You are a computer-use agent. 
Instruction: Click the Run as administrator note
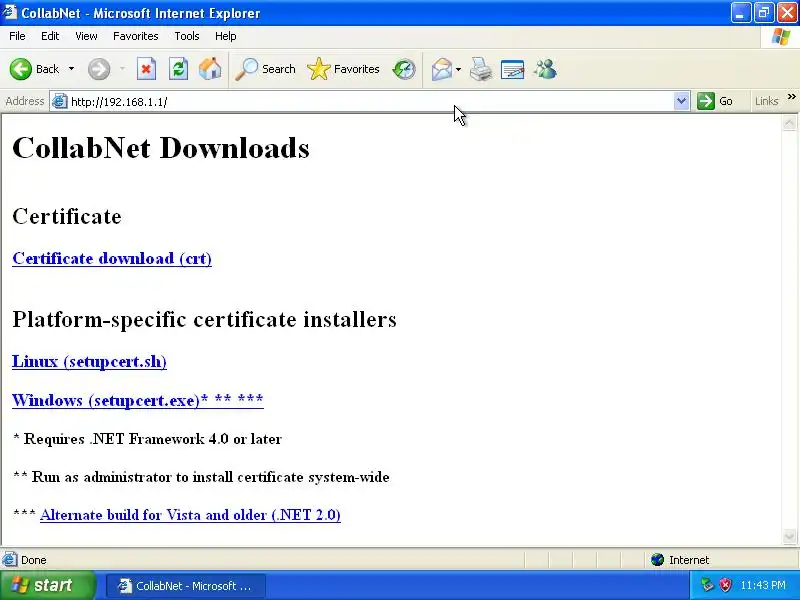[x=201, y=477]
